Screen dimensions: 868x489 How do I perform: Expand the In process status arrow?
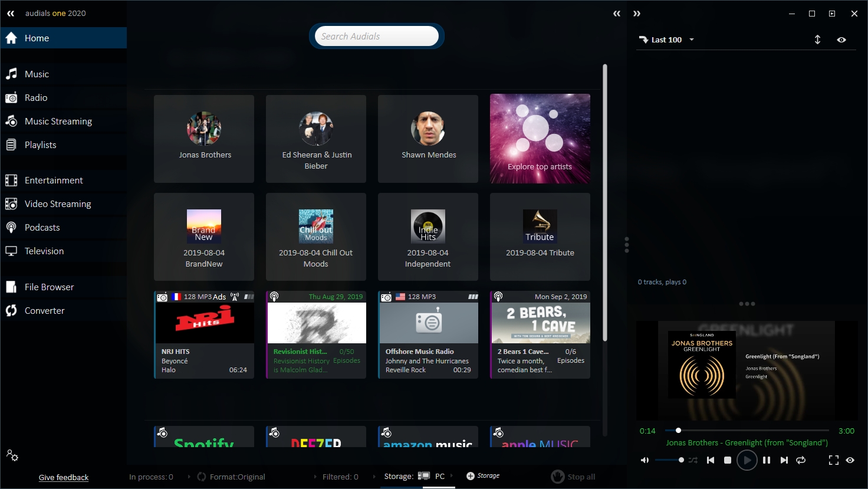click(189, 477)
